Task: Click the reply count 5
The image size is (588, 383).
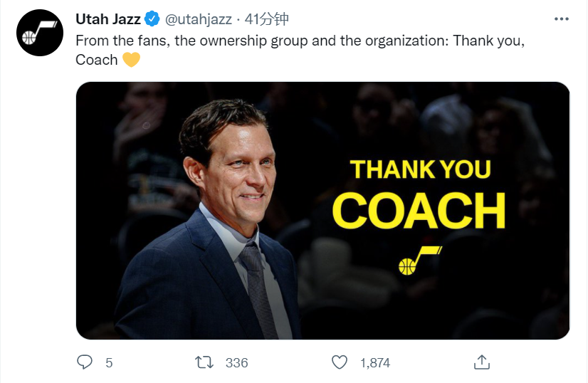Action: [109, 363]
